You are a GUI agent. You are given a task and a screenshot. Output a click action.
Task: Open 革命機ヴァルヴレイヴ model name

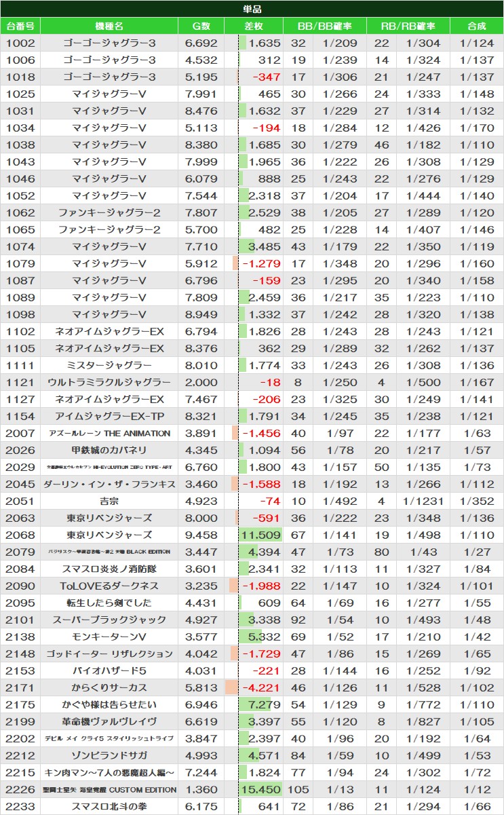pyautogui.click(x=109, y=721)
